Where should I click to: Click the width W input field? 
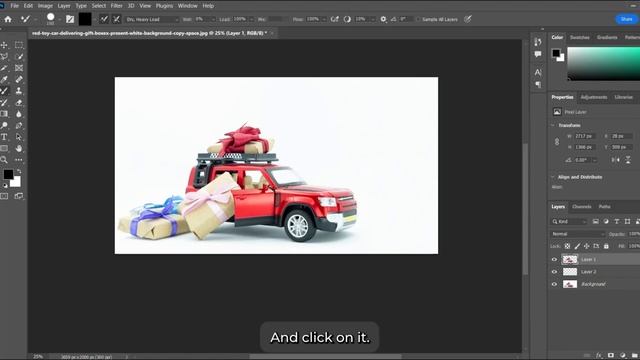pos(584,136)
